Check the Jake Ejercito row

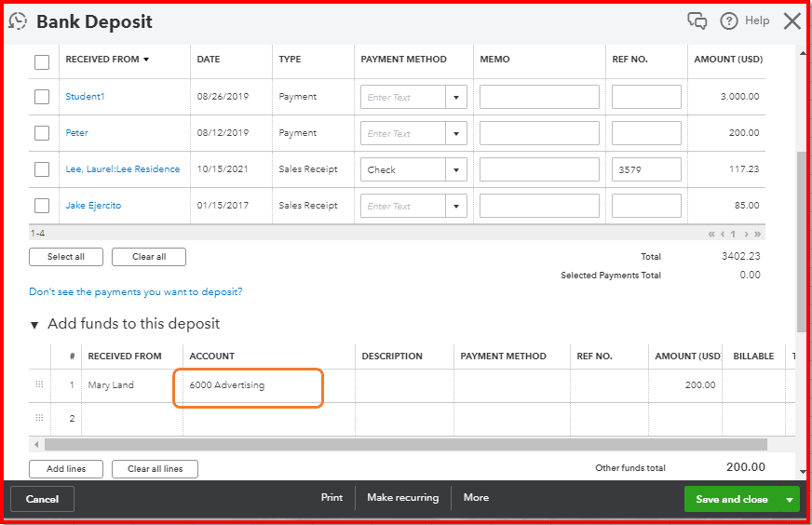(x=42, y=206)
